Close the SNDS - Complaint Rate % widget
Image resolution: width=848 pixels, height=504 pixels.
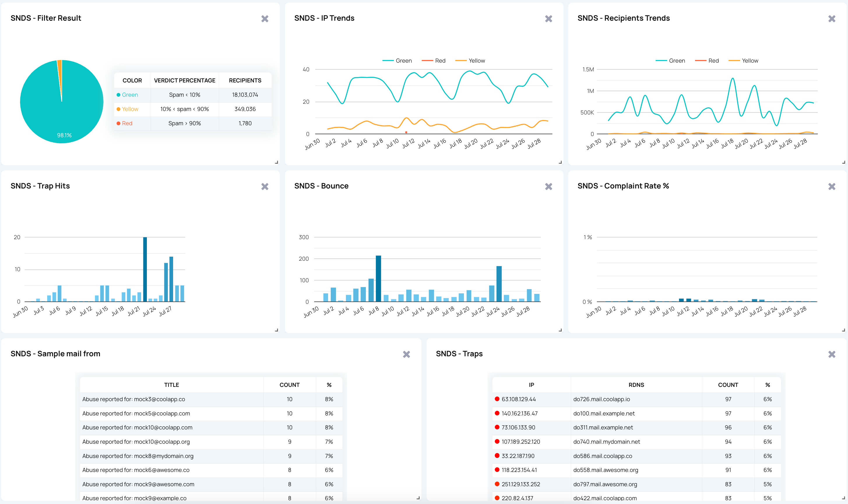[832, 186]
